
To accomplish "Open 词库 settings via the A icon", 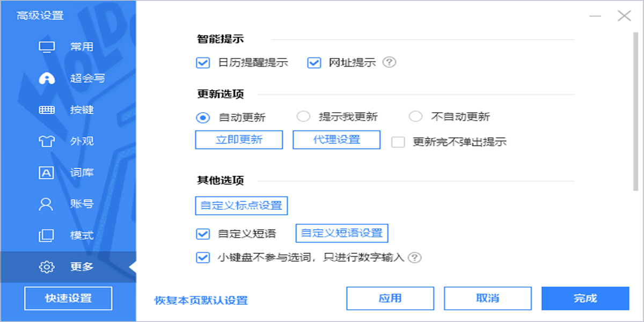I will [x=47, y=173].
